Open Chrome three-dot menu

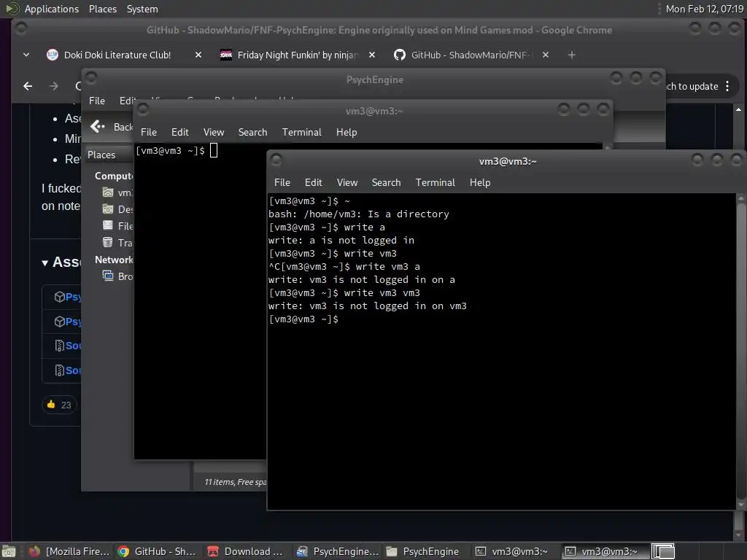pyautogui.click(x=727, y=86)
